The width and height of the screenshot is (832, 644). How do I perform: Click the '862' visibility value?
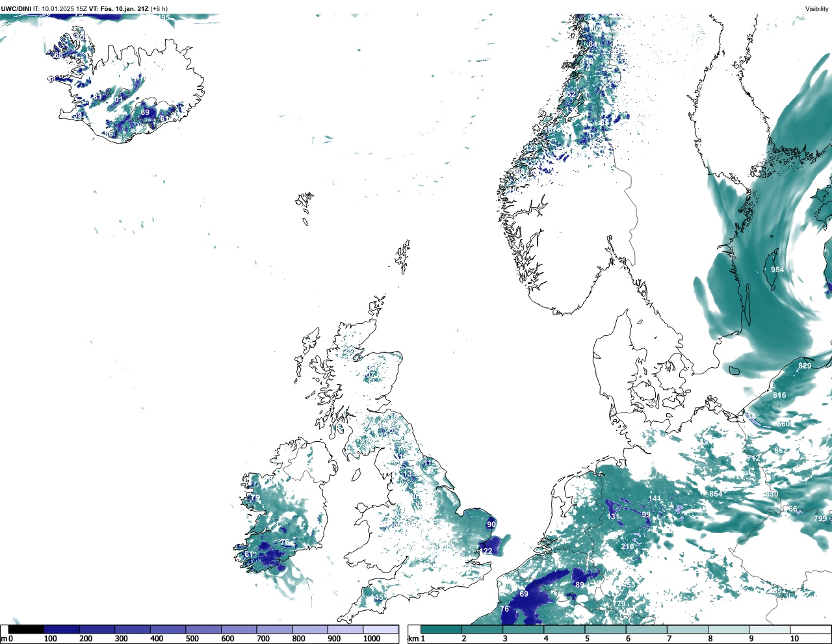tap(780, 450)
